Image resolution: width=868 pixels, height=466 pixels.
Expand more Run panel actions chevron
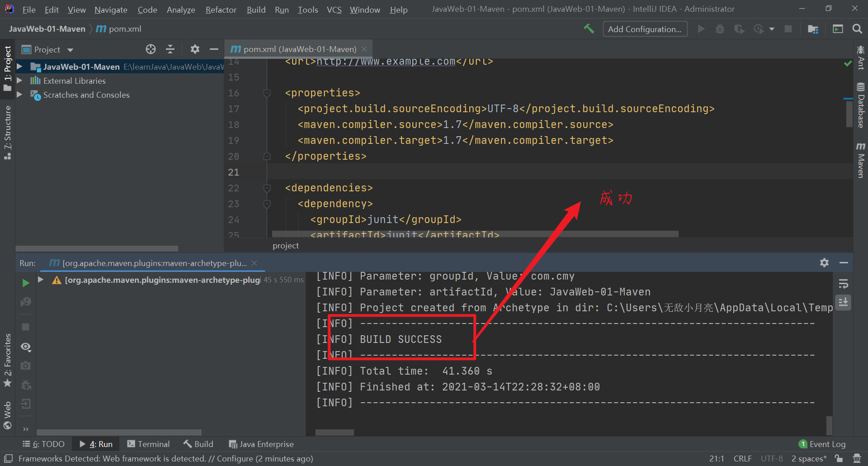pyautogui.click(x=26, y=428)
